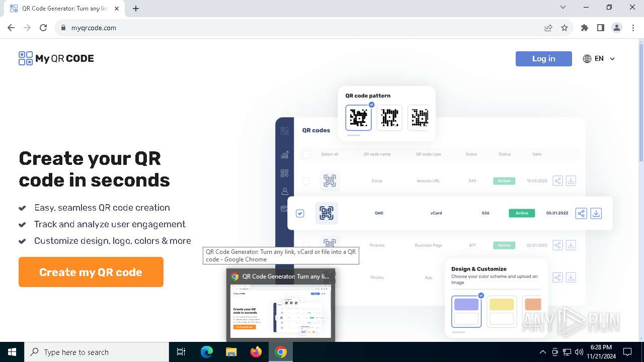Image resolution: width=644 pixels, height=362 pixels.
Task: Launch Firefox from taskbar
Action: (x=256, y=352)
